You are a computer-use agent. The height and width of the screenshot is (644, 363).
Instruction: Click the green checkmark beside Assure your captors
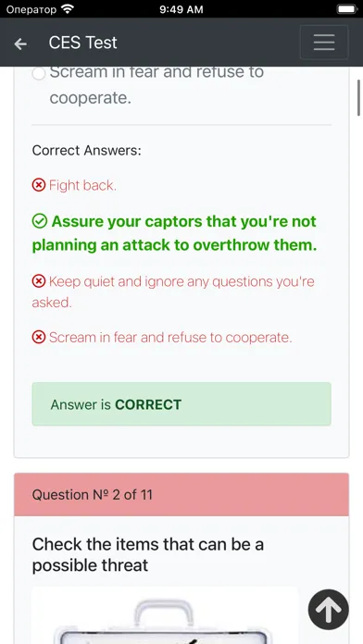pos(40,222)
